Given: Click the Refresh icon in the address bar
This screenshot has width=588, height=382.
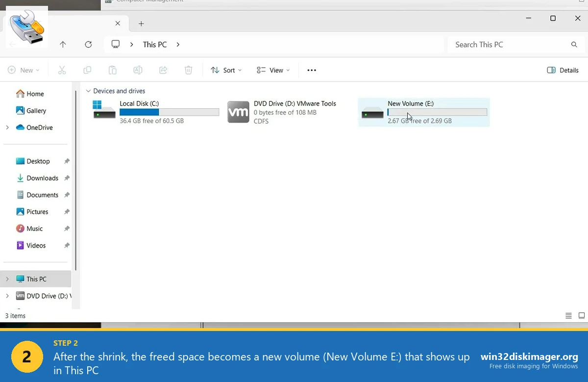Looking at the screenshot, I should point(88,44).
